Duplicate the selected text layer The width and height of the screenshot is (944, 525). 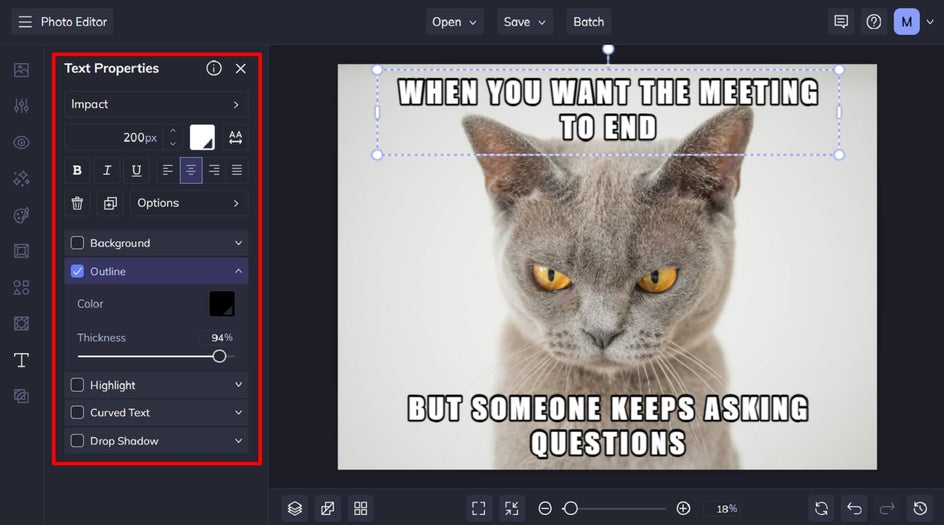[x=110, y=203]
